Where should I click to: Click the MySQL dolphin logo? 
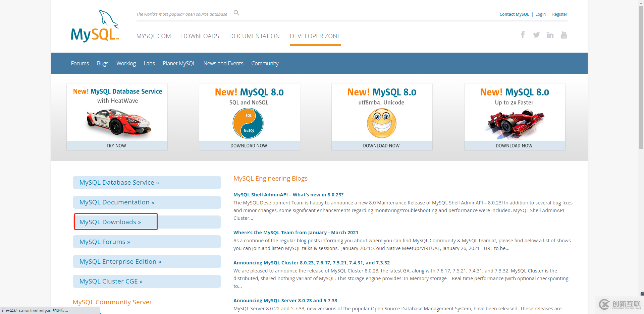(x=95, y=26)
